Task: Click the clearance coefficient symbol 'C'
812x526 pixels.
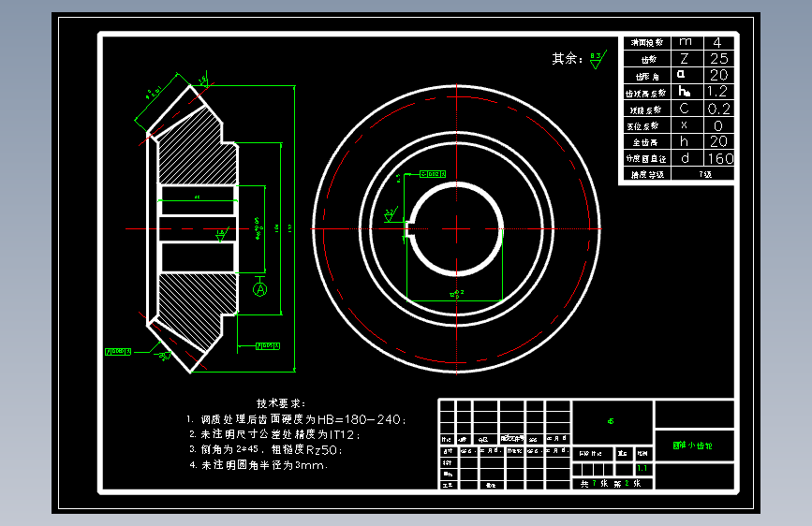Action: click(x=684, y=109)
